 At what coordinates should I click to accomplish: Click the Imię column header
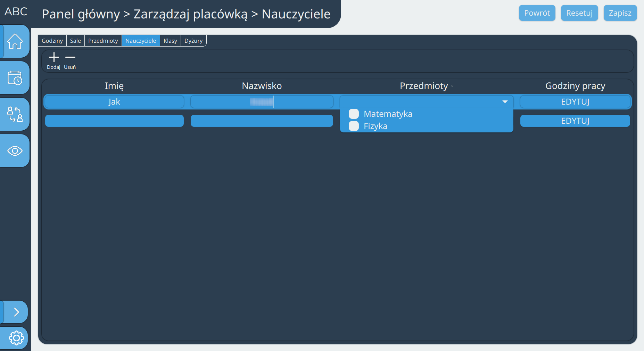[114, 86]
